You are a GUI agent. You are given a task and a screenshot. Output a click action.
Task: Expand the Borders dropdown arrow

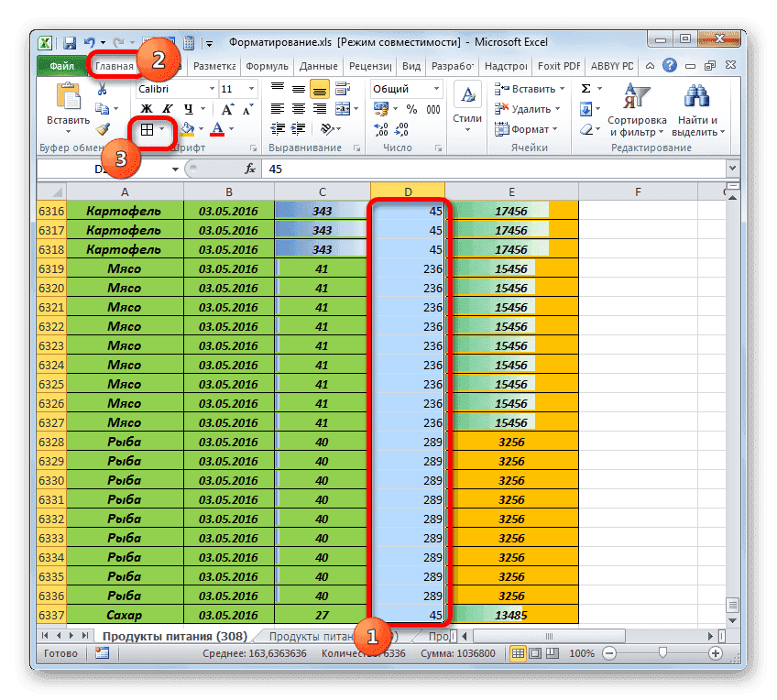click(x=162, y=130)
